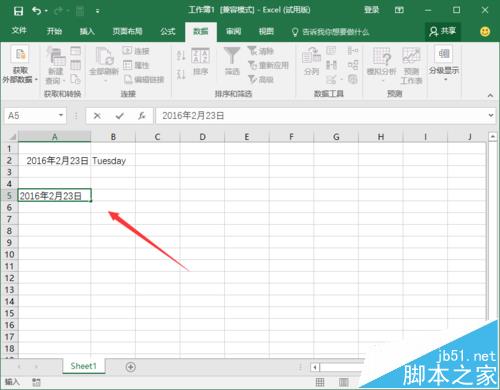This screenshot has width=500, height=390.
Task: Click 属性 properties button
Action: click(x=136, y=65)
